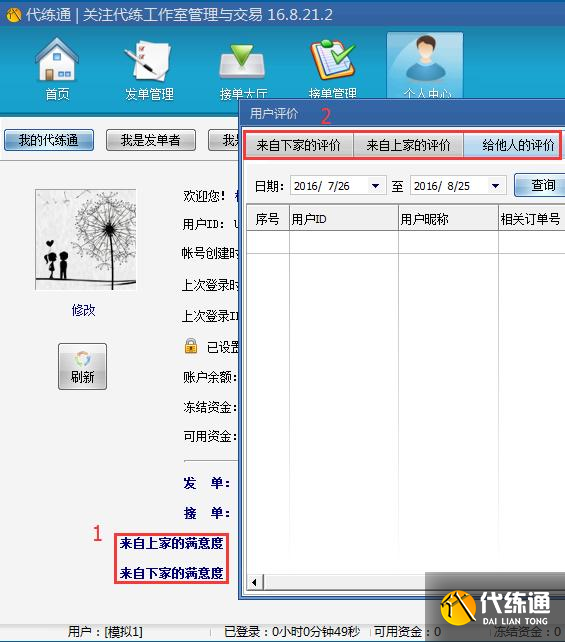The width and height of the screenshot is (565, 642).
Task: Switch to 来自上家的评价 tab
Action: pos(408,145)
